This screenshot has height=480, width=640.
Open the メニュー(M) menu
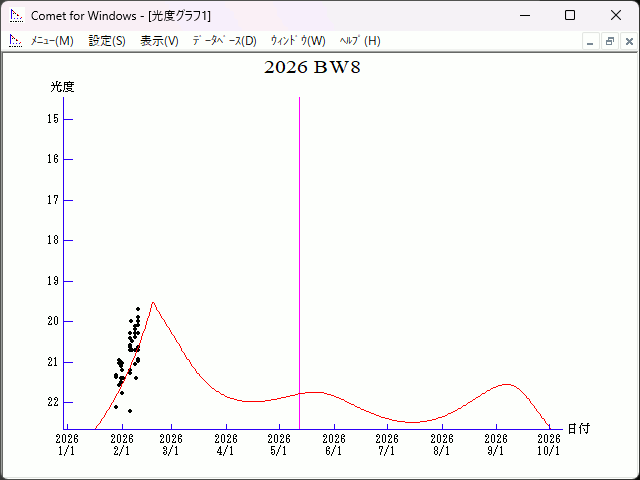click(x=52, y=41)
